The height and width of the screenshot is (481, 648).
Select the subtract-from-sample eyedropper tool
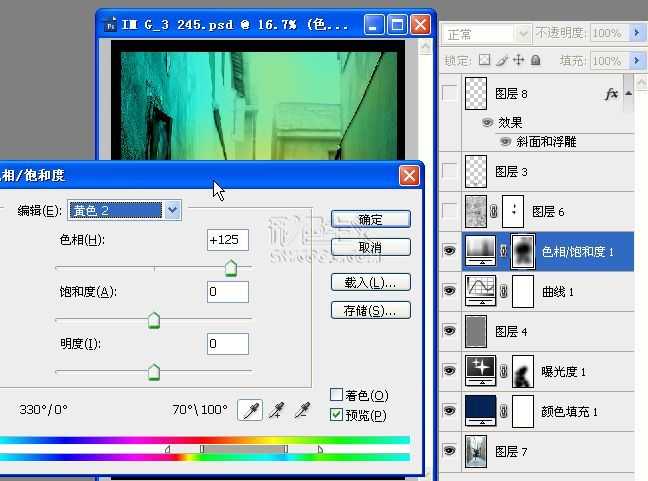pyautogui.click(x=303, y=410)
